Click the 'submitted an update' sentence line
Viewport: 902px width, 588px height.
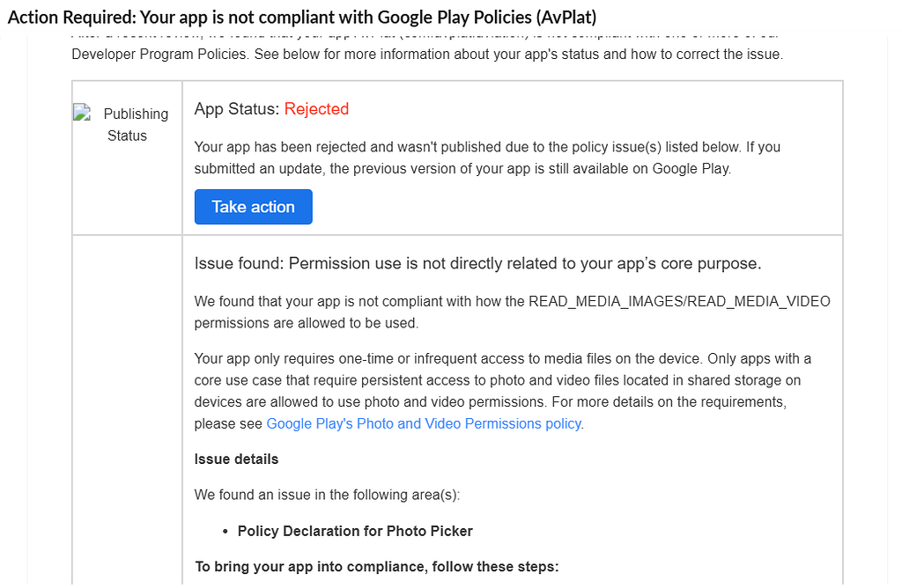click(462, 168)
